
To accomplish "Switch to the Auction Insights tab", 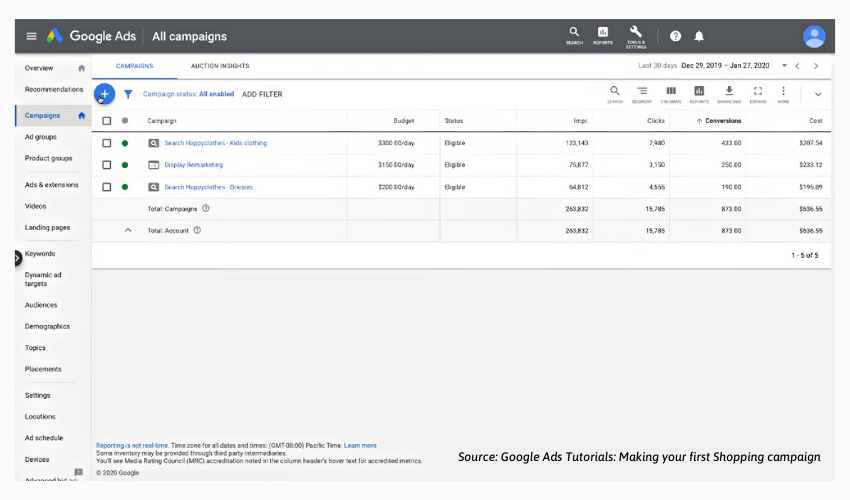I will pyautogui.click(x=220, y=66).
